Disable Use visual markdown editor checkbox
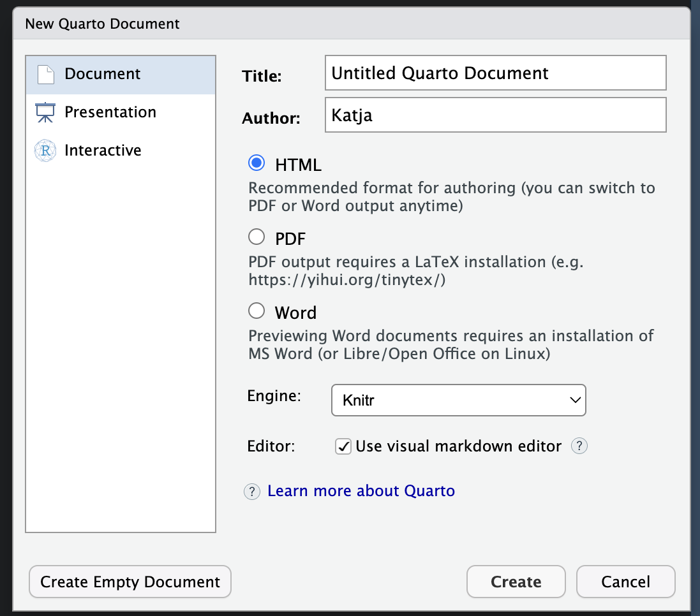 [343, 446]
